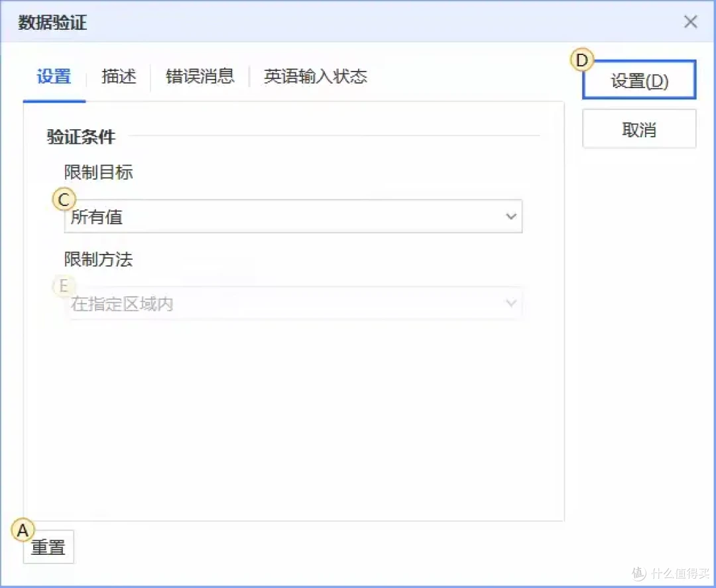Click the disabled 在指定区域内 dropdown

(293, 304)
